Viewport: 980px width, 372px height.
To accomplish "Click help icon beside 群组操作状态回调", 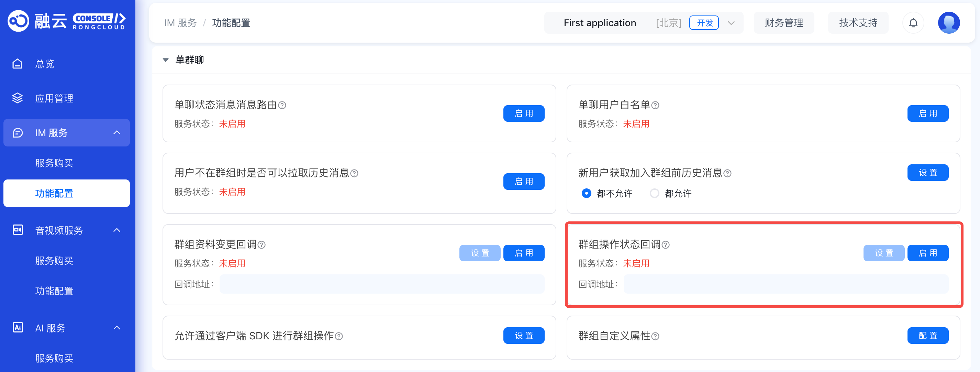I will coord(665,245).
